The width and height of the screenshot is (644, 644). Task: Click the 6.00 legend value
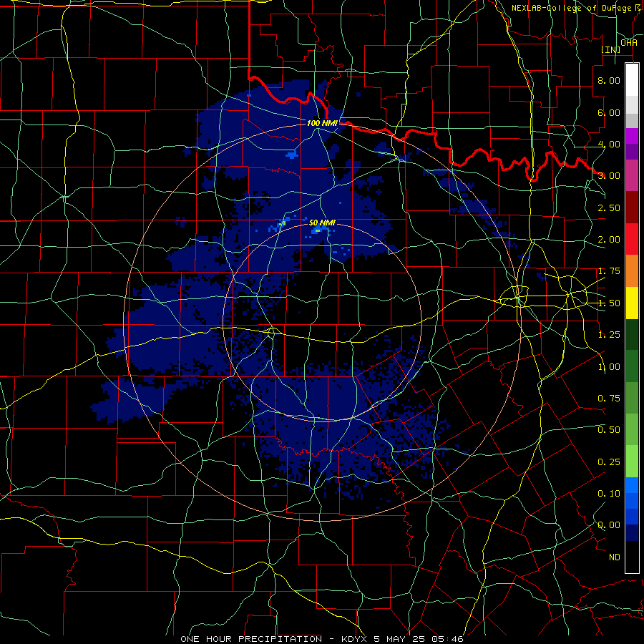coord(609,112)
